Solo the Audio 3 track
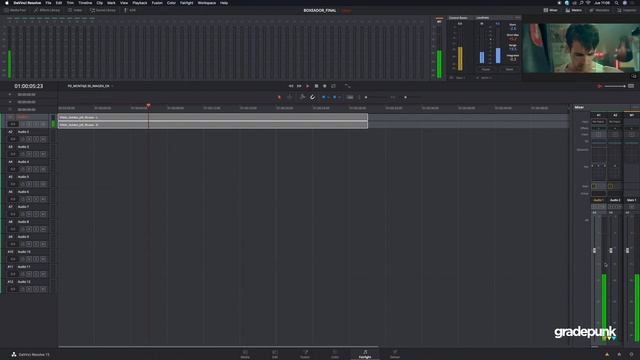Viewport: 640px width, 360px height. (36, 154)
